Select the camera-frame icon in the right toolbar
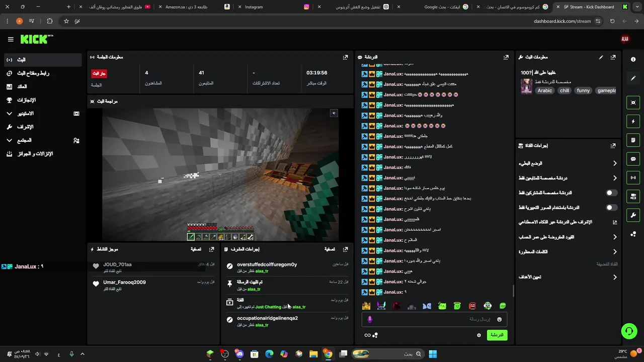The image size is (644, 362). pos(633,103)
